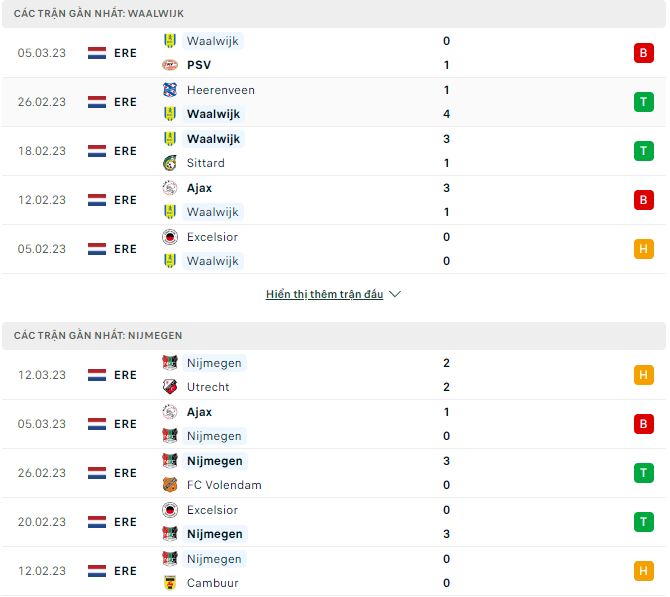Click the Heerenveen club crest icon
This screenshot has width=670, height=597.
tap(170, 90)
